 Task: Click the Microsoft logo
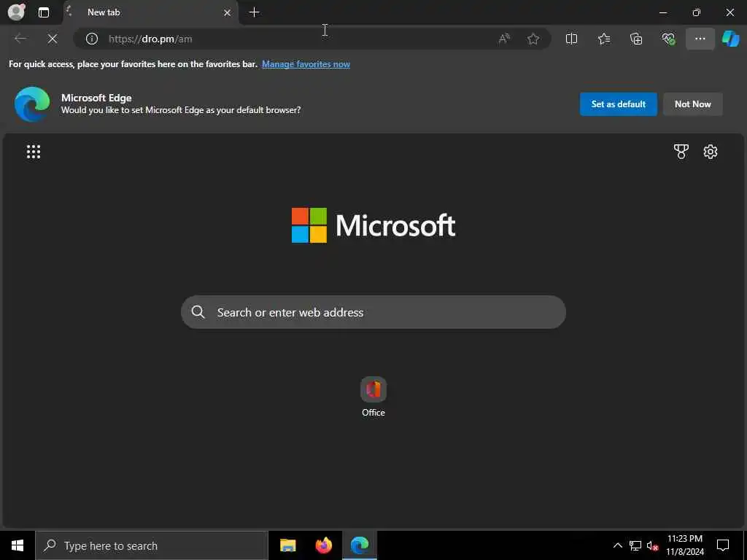tap(373, 225)
